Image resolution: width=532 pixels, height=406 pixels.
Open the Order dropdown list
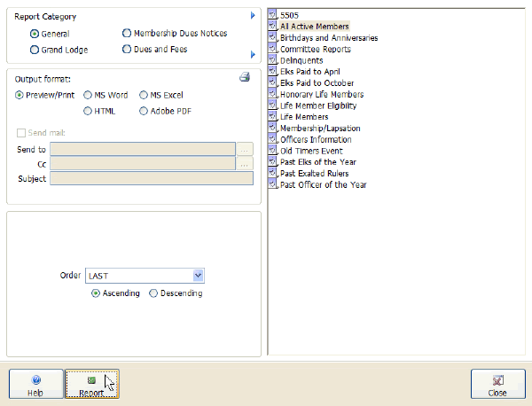click(x=199, y=276)
